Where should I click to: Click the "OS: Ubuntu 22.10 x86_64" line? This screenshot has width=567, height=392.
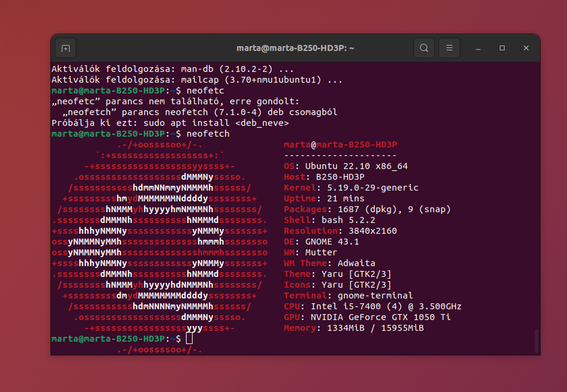(x=346, y=166)
